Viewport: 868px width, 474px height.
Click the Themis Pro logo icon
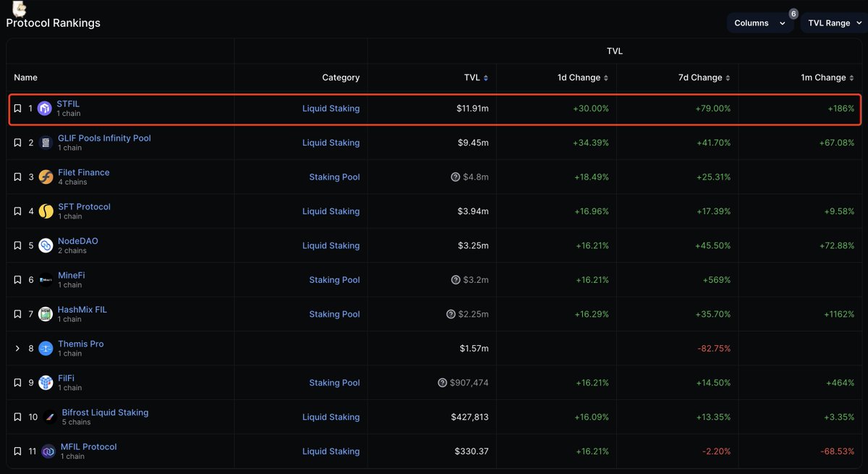(46, 349)
